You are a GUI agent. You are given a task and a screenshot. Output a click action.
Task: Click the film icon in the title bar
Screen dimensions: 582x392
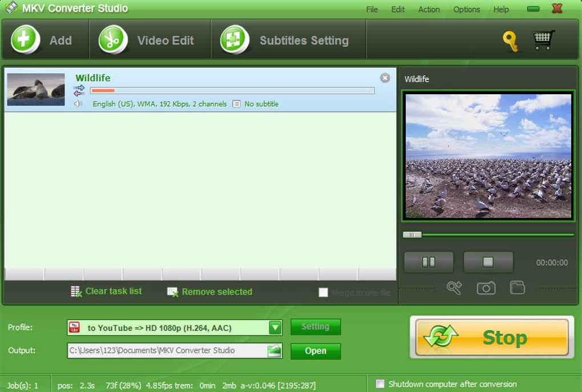tap(11, 7)
